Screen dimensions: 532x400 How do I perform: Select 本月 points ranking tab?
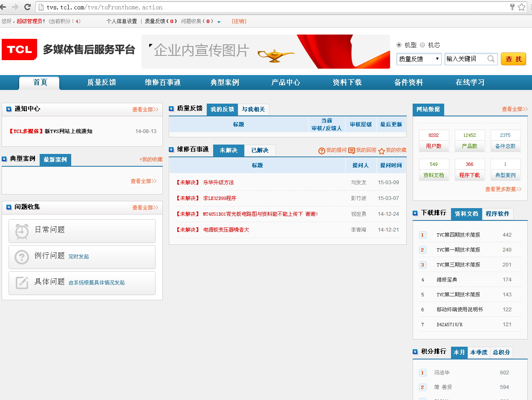[459, 353]
